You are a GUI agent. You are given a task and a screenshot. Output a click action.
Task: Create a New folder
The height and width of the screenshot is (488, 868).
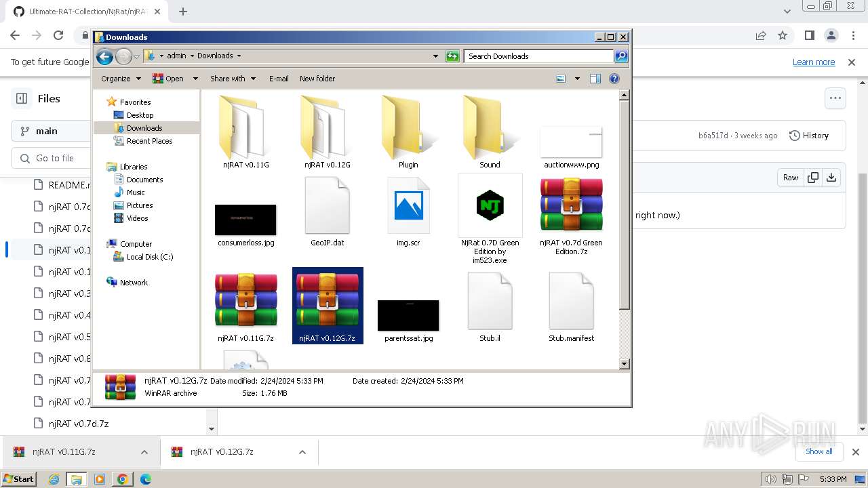pyautogui.click(x=317, y=79)
